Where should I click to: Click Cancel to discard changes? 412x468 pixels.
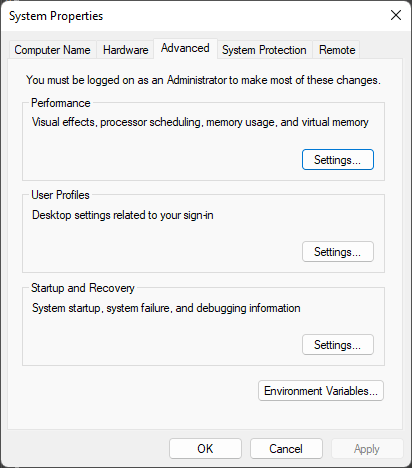pyautogui.click(x=286, y=449)
